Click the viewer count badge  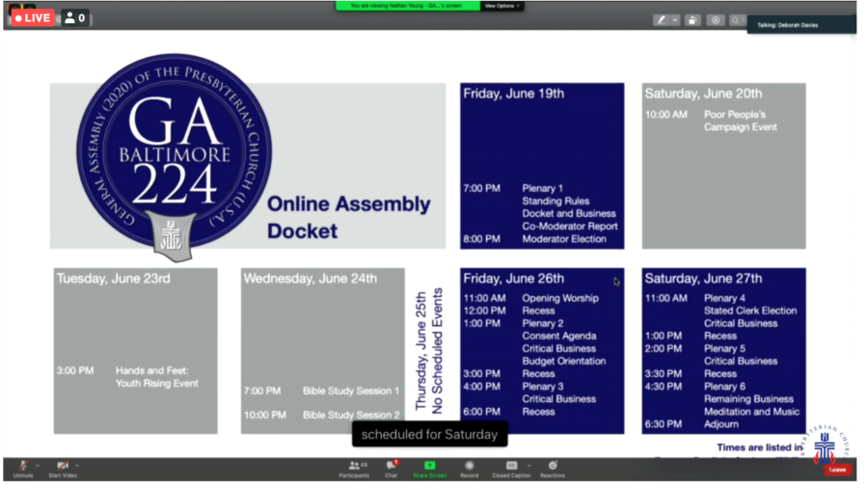(x=75, y=17)
